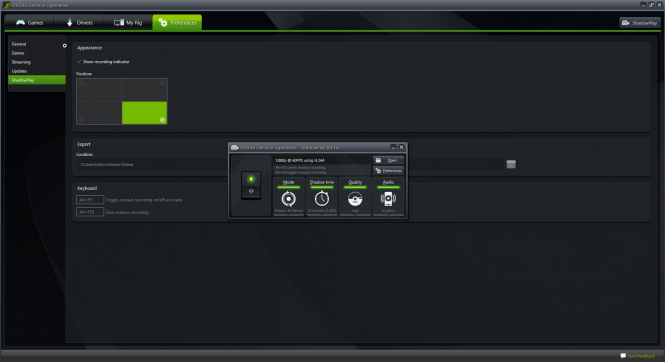
Task: Click the 1080p @ 60FPS status text
Action: [x=300, y=160]
